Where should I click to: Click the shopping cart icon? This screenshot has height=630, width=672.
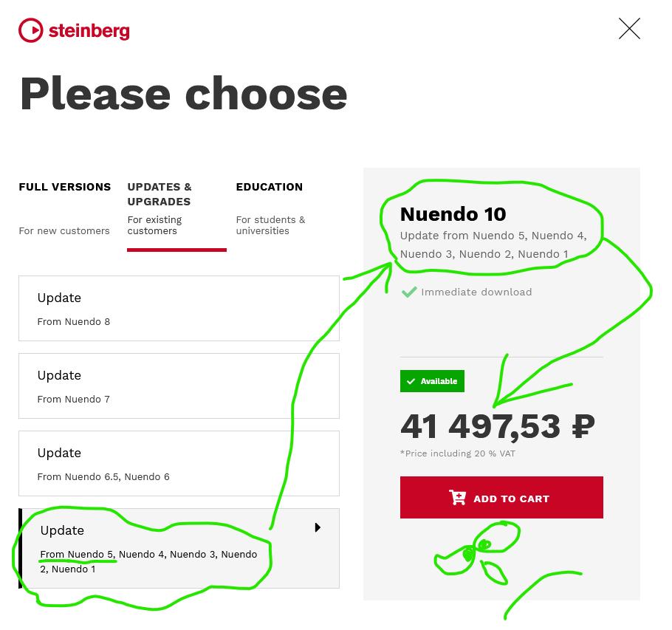point(458,498)
